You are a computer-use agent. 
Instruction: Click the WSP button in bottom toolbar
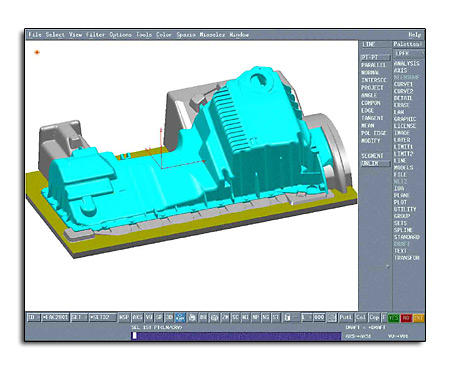coord(124,317)
